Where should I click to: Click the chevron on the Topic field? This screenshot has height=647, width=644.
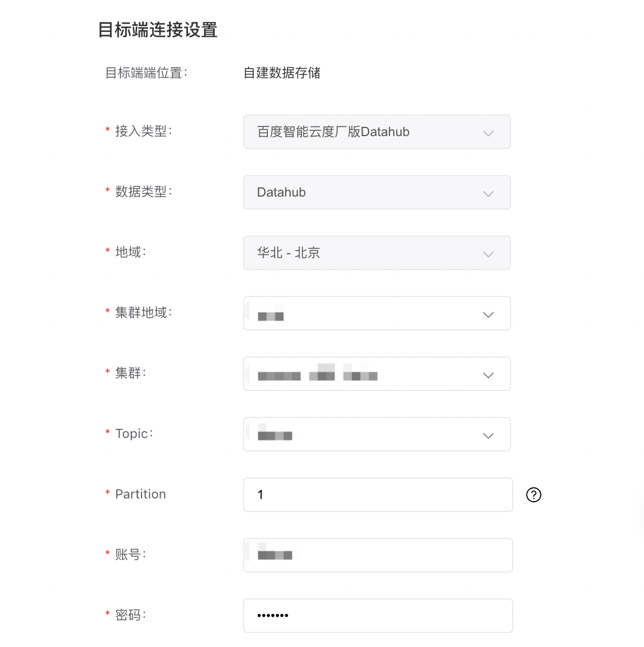[488, 435]
